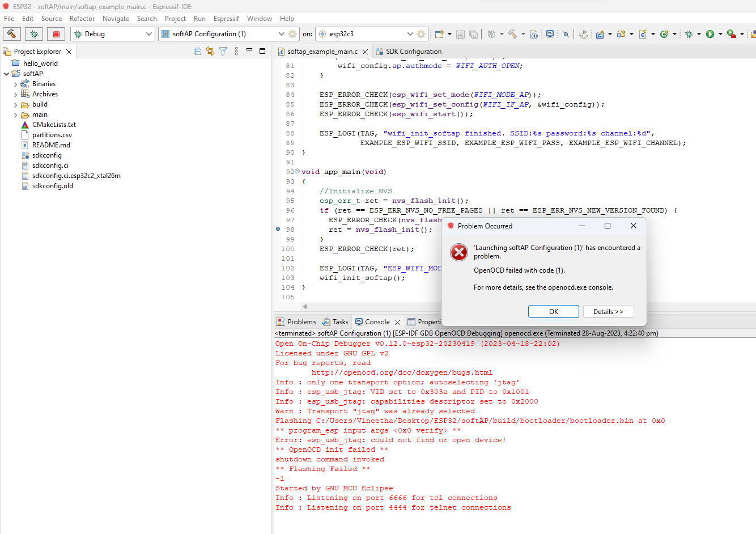Open Project Explorer View Menu dots

click(236, 51)
